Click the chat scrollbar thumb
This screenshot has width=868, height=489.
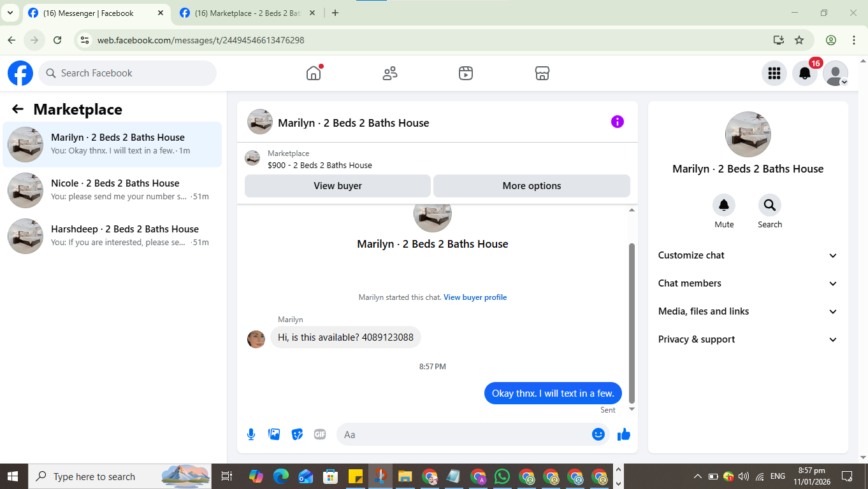(632, 323)
